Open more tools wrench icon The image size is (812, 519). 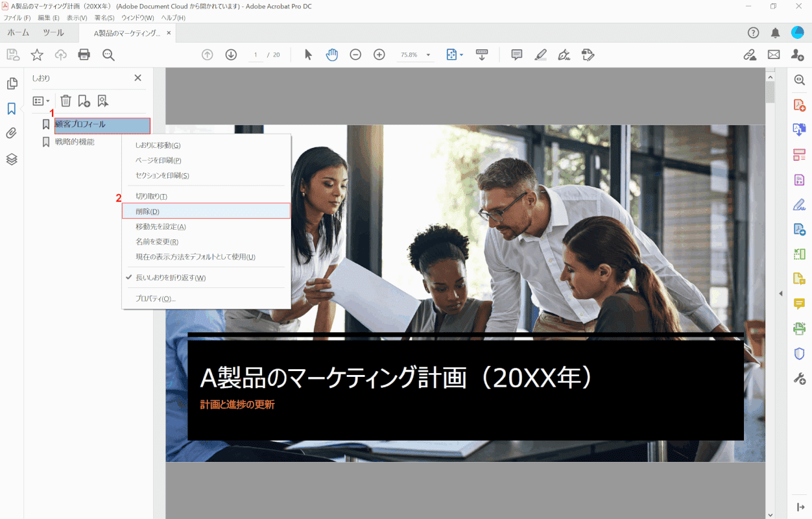click(799, 378)
